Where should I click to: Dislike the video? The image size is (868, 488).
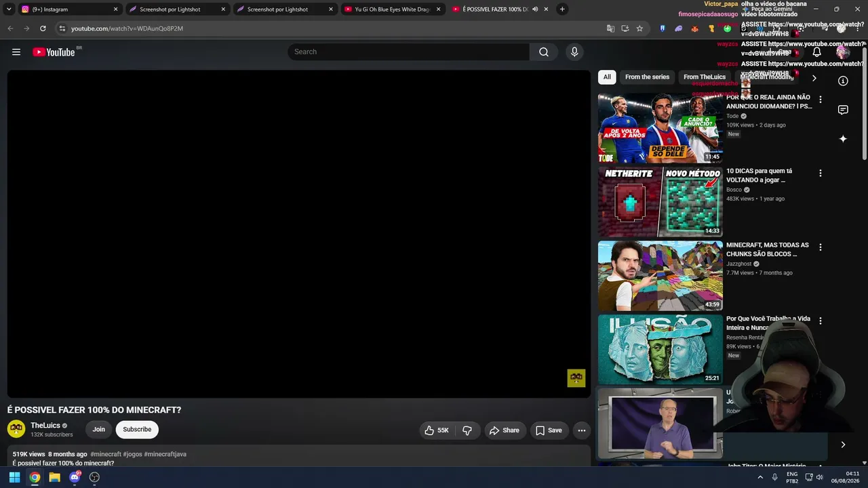[x=467, y=430]
